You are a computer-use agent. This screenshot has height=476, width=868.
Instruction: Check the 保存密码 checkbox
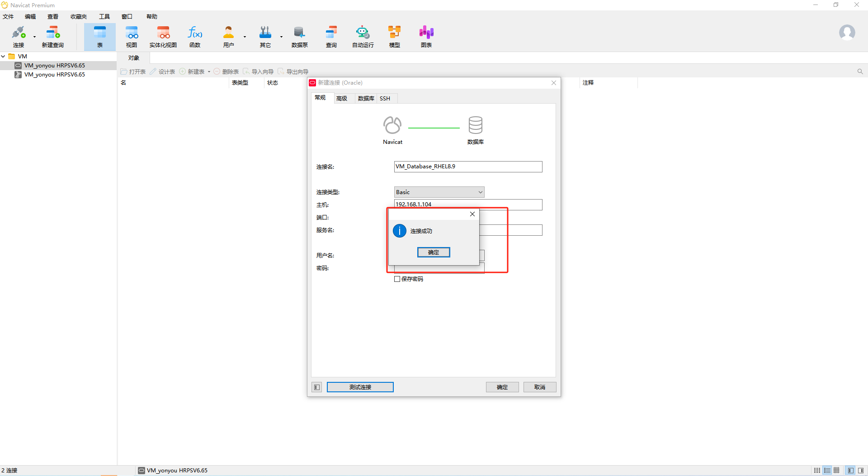[x=397, y=279]
